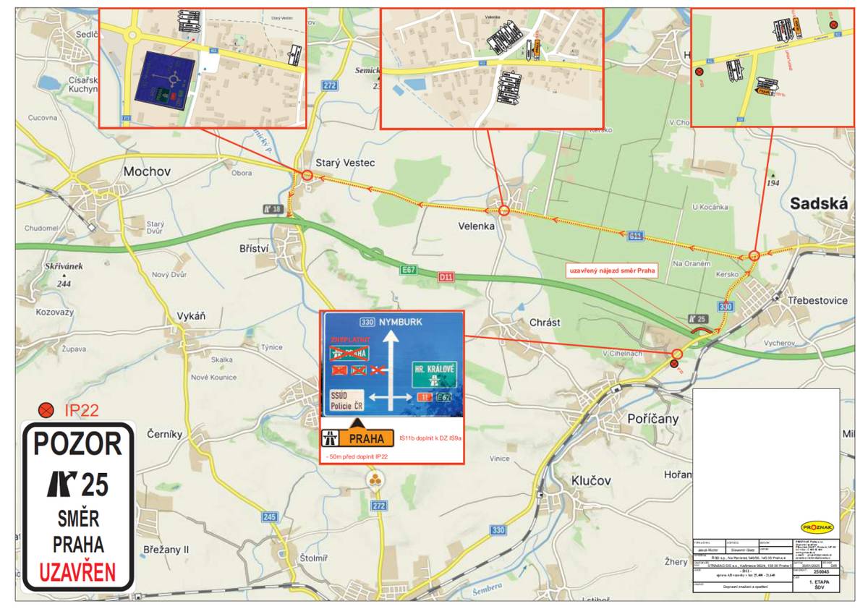Toggle the IP22 marker near Poříčany junction

click(673, 364)
